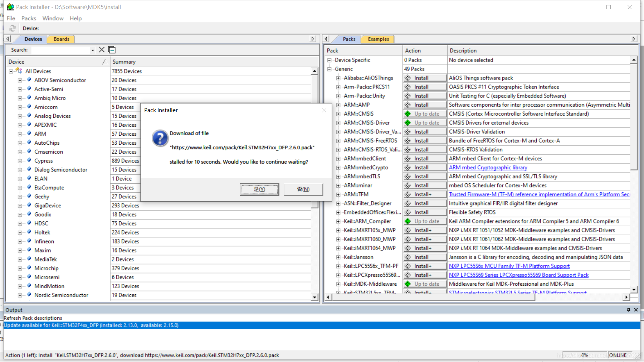Select the MindMotion vendor icon
Viewport: 644px width, 362px height.
29,286
